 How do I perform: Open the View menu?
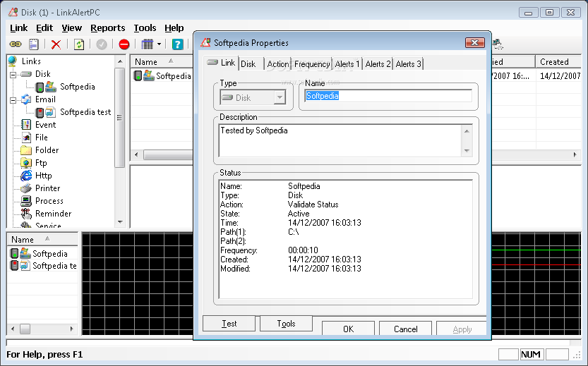[x=71, y=28]
